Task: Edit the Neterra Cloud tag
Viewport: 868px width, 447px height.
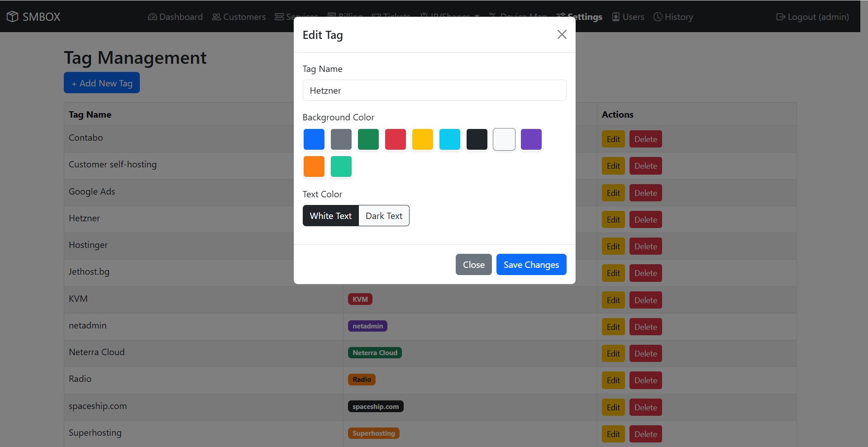Action: 613,354
